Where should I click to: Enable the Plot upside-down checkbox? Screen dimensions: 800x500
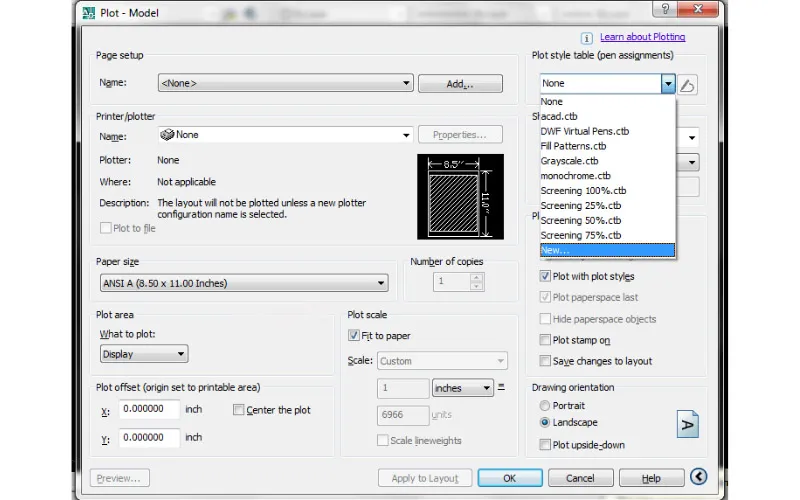(x=545, y=444)
